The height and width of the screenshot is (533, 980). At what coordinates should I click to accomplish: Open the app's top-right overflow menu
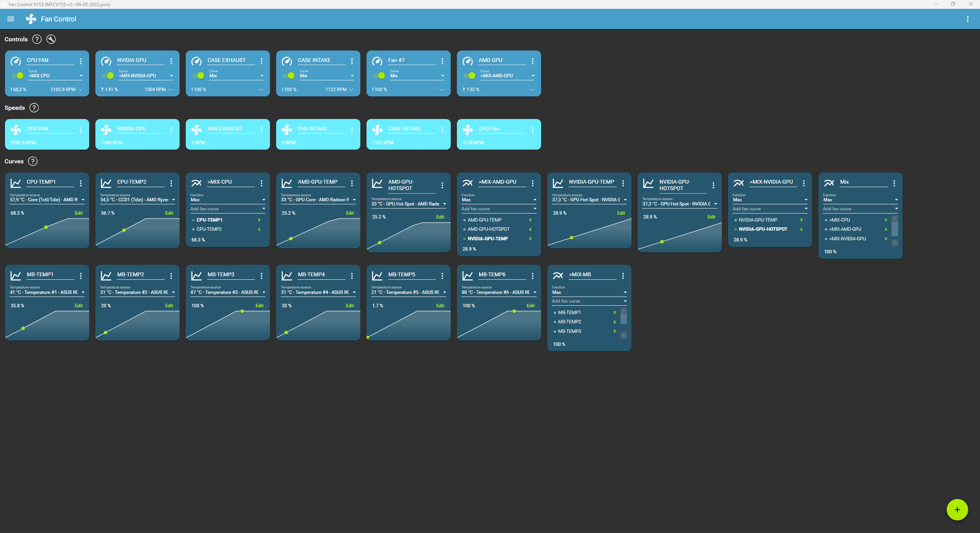[967, 19]
